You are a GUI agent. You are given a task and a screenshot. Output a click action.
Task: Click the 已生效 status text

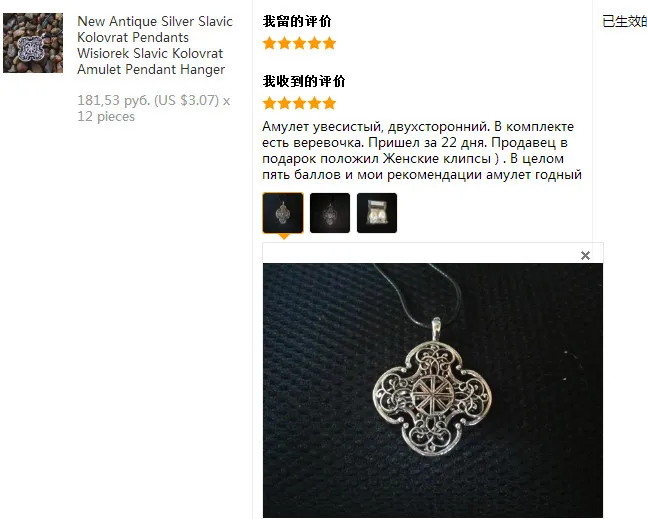click(624, 21)
